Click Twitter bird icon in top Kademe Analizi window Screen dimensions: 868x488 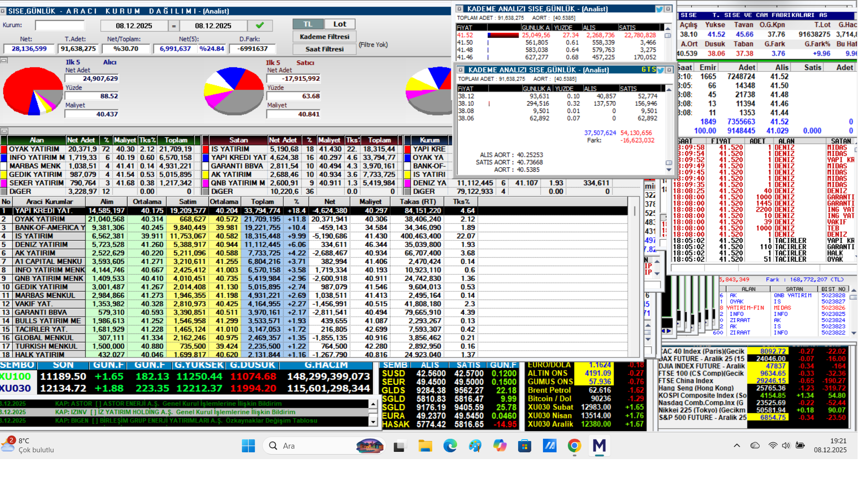pyautogui.click(x=659, y=9)
